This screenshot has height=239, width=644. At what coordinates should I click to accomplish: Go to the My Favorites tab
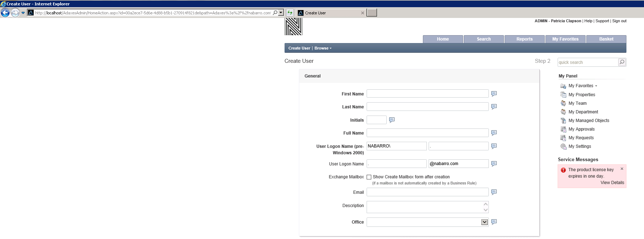coord(566,39)
